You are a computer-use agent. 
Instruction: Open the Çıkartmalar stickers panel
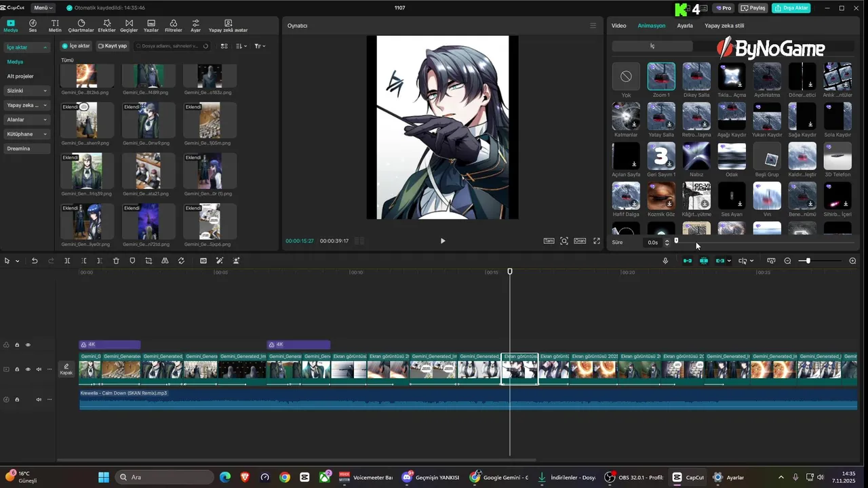click(x=81, y=26)
